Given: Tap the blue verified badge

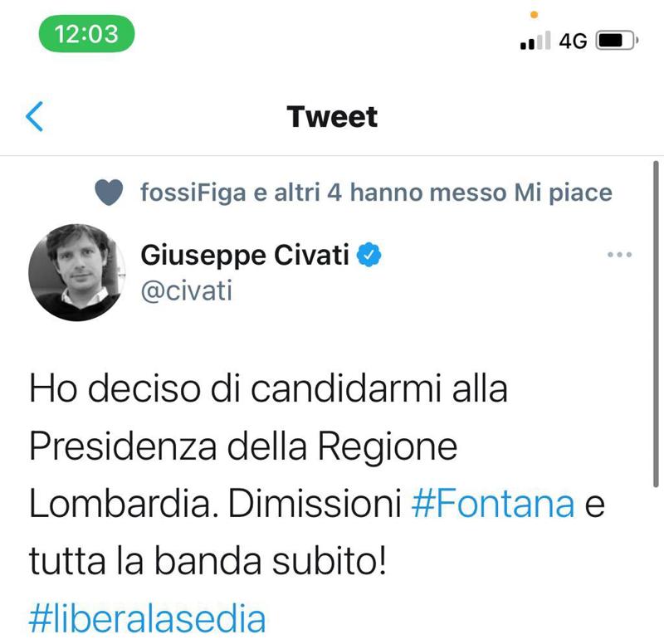Looking at the screenshot, I should coord(369,255).
